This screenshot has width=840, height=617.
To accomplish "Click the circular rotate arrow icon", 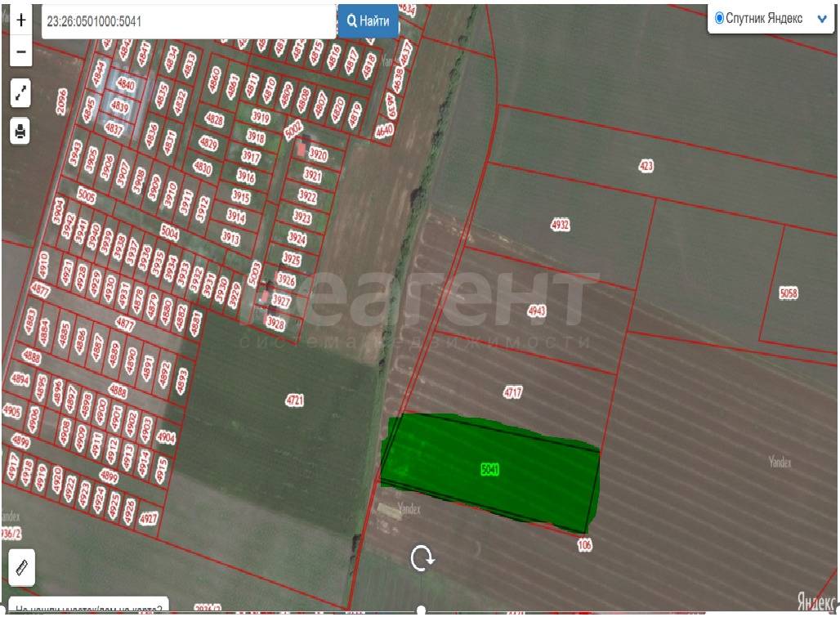I will tap(422, 558).
